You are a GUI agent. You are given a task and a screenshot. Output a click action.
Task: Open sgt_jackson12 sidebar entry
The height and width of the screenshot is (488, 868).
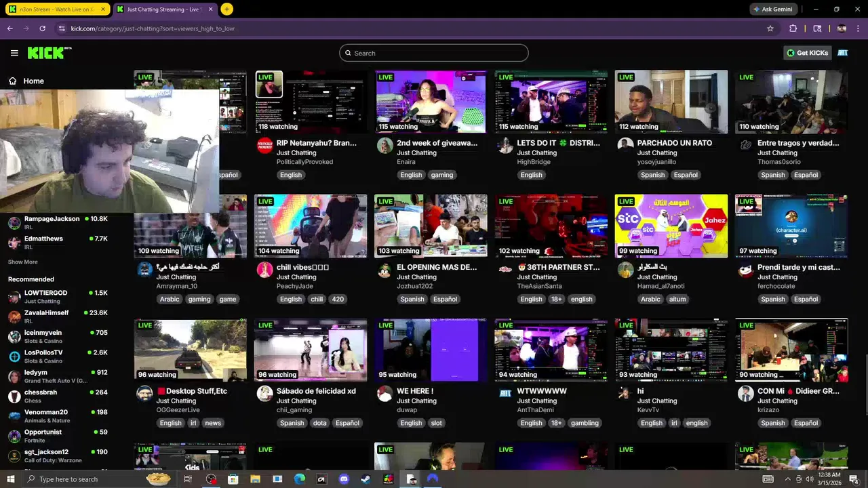click(x=58, y=455)
